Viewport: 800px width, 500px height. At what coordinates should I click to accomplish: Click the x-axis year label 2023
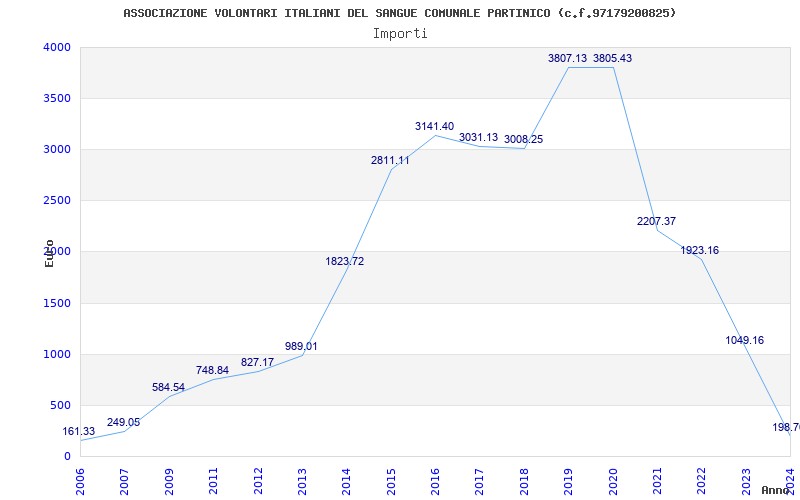(x=746, y=481)
